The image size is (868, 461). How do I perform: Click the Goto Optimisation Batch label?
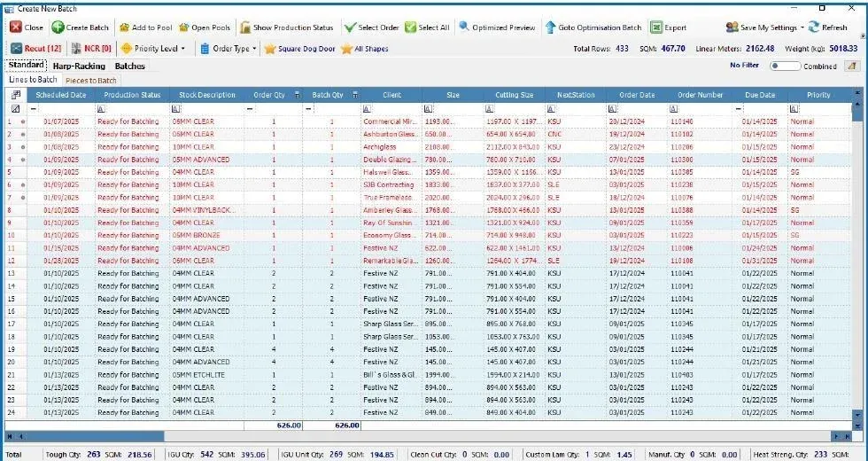tap(600, 27)
